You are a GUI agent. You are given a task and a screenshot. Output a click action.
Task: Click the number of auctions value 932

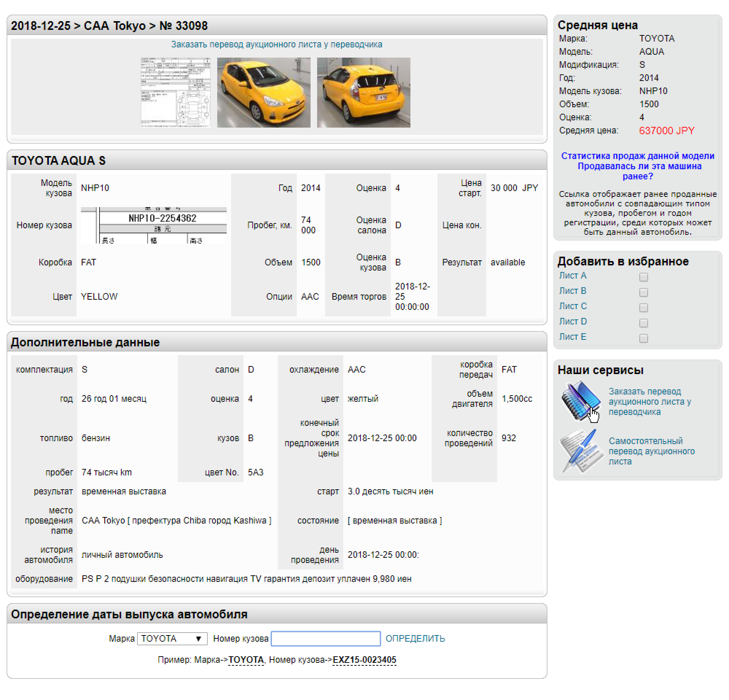click(508, 438)
